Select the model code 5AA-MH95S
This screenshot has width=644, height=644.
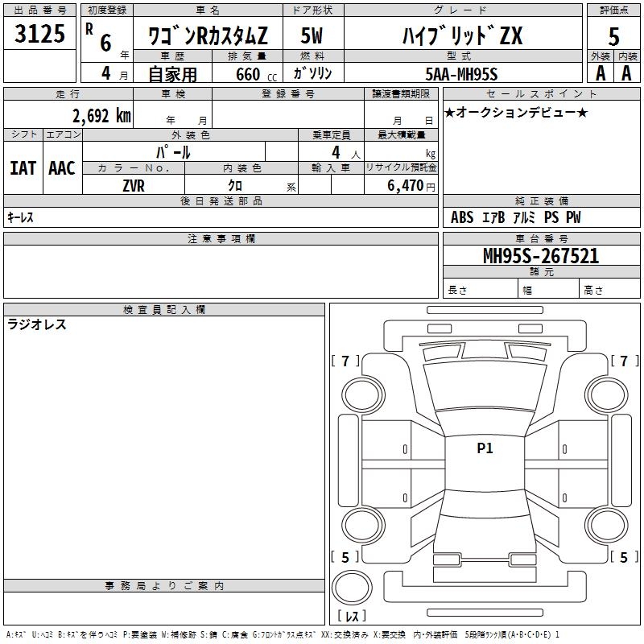point(462,73)
